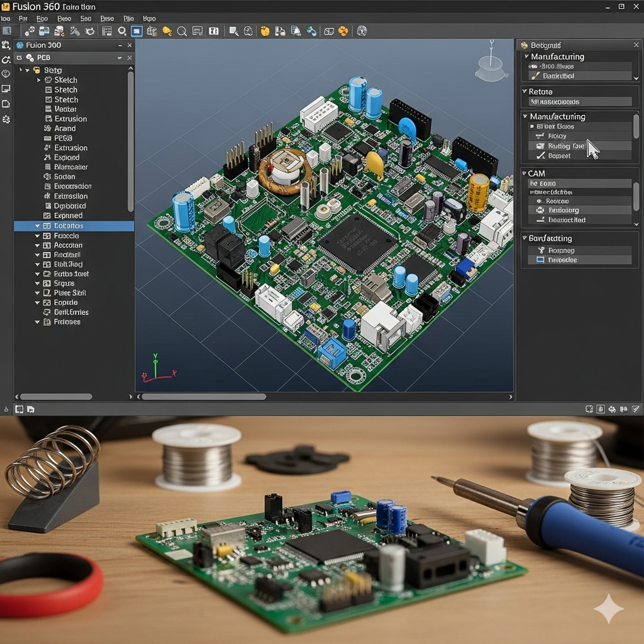Click the globe icon ending the toolbar
Viewport: 644px width, 644px height.
[362, 31]
